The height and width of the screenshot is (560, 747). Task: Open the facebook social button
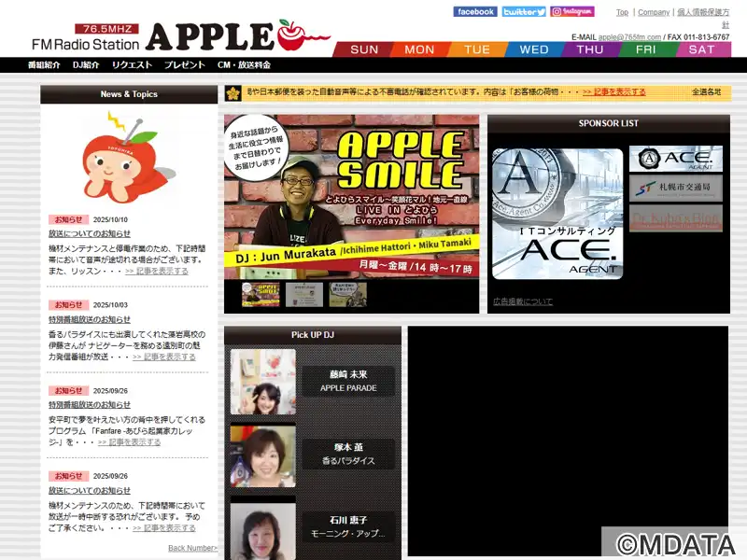(475, 12)
